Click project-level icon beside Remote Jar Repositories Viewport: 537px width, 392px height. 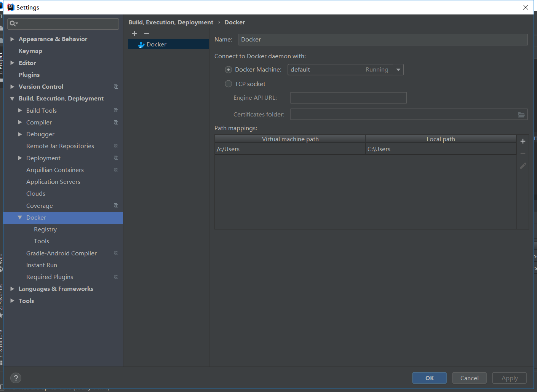116,146
